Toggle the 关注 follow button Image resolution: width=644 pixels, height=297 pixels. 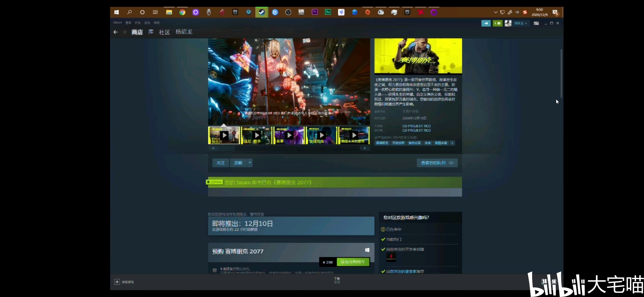[x=220, y=163]
